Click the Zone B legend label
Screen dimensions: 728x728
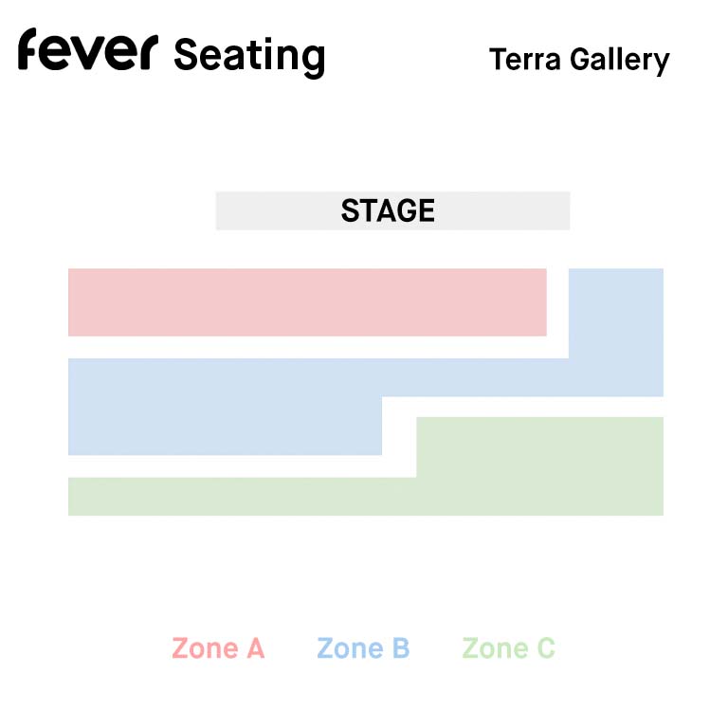click(363, 648)
